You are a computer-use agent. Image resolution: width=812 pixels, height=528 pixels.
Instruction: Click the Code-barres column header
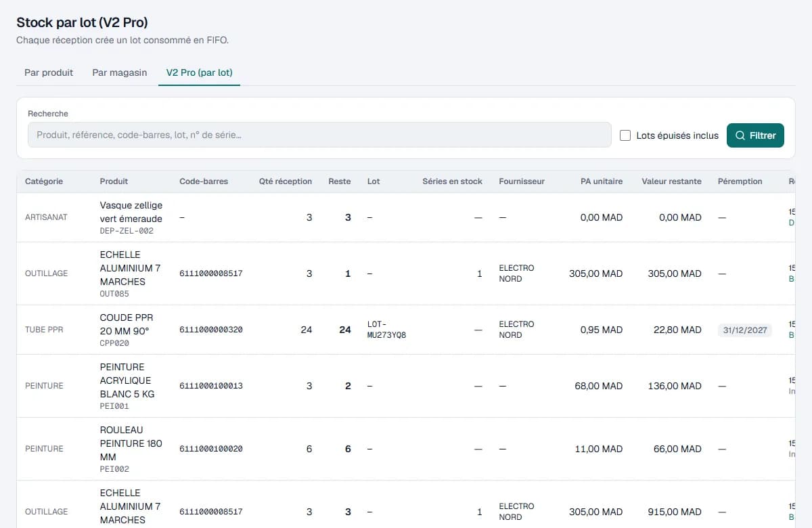pos(204,181)
